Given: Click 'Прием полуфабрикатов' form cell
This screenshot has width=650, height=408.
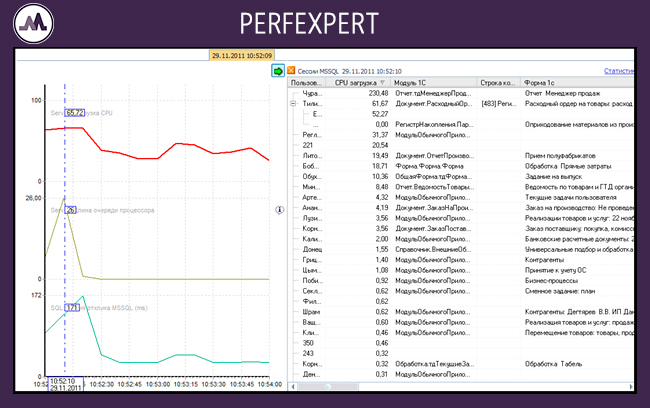Looking at the screenshot, I should coord(560,155).
